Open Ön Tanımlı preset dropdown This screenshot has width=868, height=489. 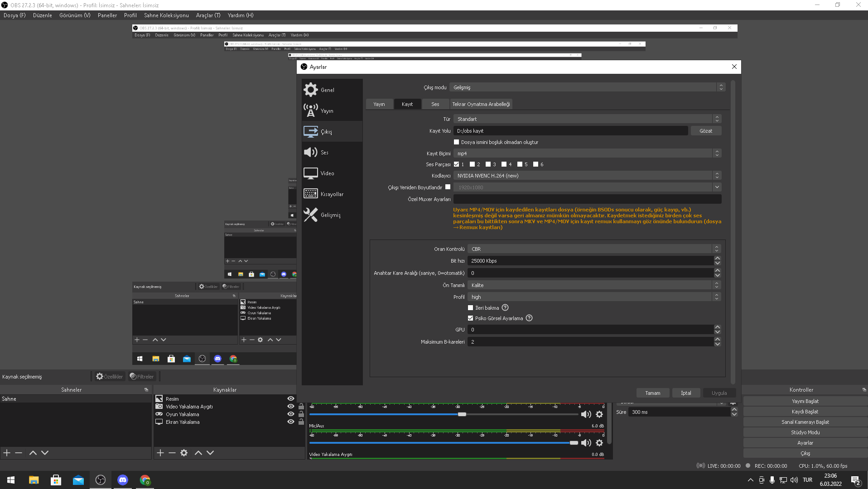click(594, 285)
